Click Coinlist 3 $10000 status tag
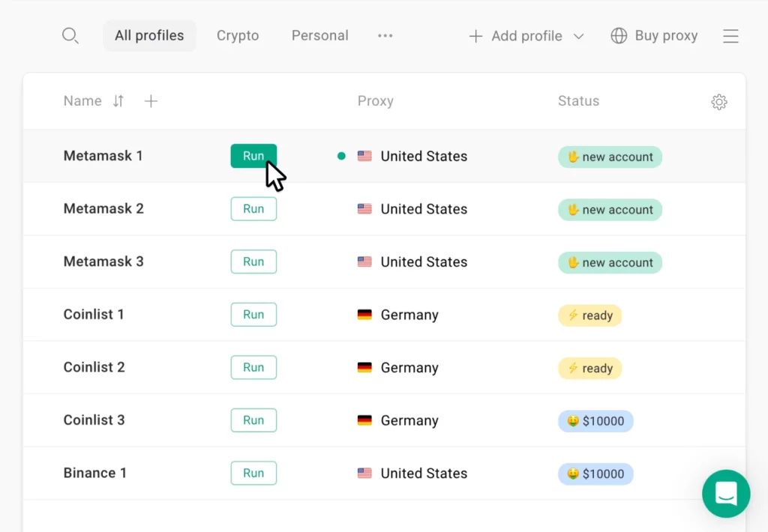Screen dimensions: 768x532 [x=595, y=421]
